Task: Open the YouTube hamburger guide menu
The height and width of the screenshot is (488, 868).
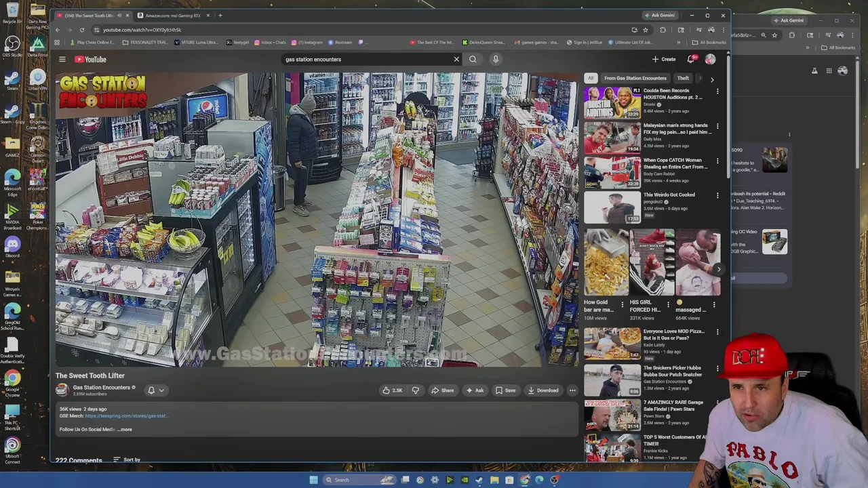Action: tap(62, 60)
